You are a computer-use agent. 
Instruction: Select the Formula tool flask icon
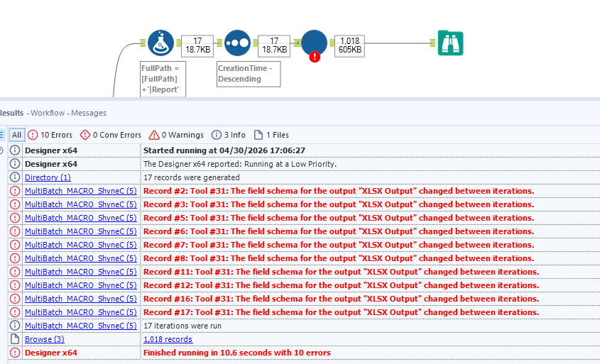click(160, 43)
